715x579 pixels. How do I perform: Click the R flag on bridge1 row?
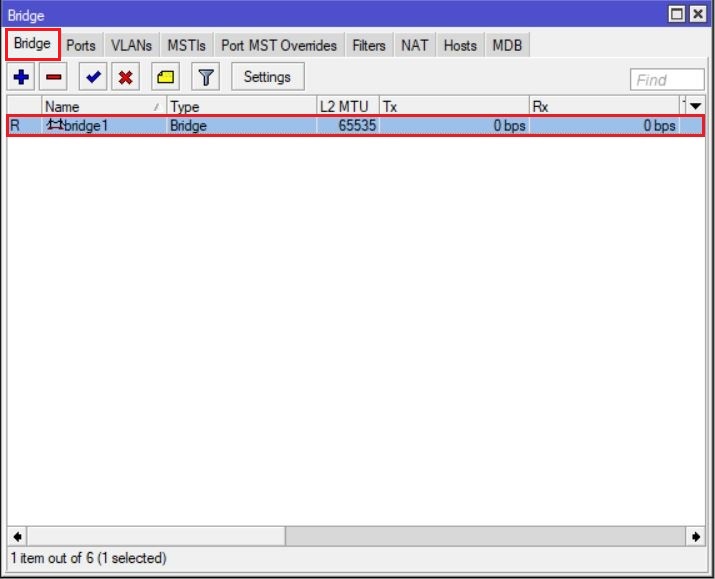point(15,125)
